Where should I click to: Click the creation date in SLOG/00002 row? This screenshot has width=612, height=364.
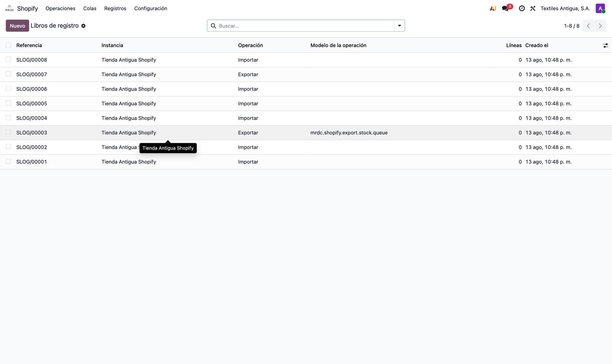(x=548, y=147)
